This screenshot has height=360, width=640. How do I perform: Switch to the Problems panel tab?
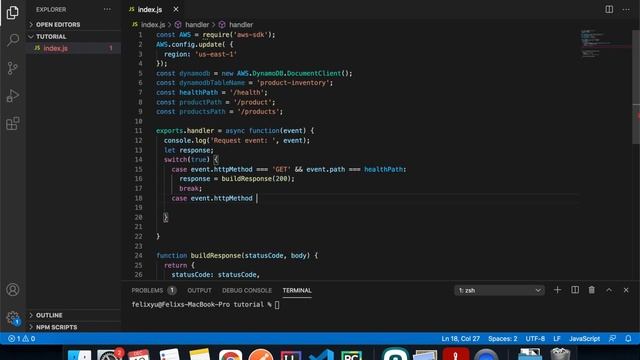point(153,290)
